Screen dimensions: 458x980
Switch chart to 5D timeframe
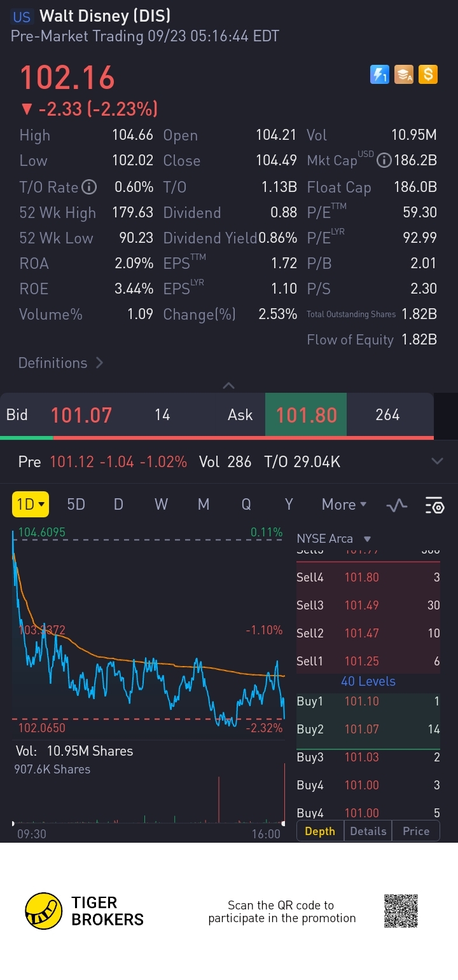[x=76, y=505]
